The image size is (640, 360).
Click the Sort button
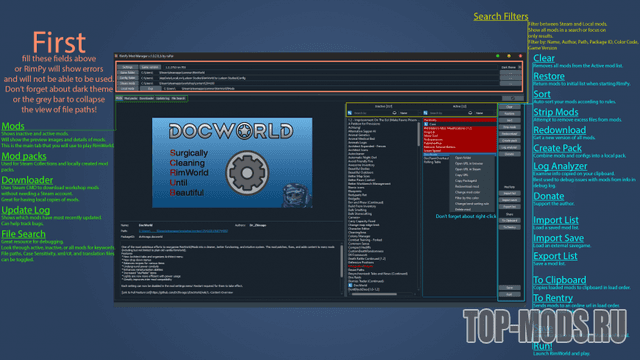[x=509, y=120]
